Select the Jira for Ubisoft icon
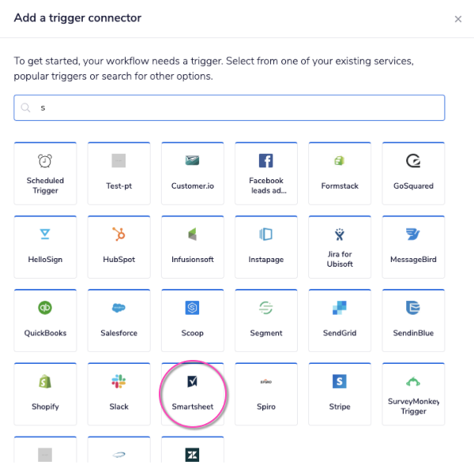Image resolution: width=474 pixels, height=476 pixels. pos(340,234)
